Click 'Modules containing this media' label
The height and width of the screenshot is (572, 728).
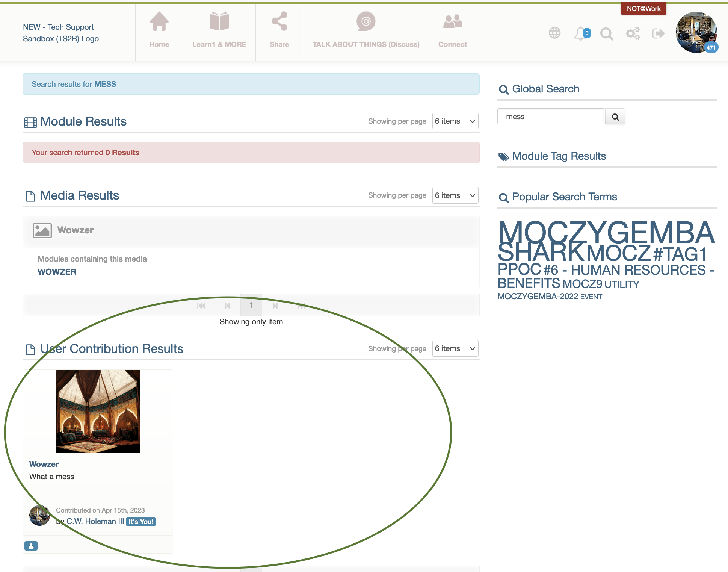point(92,259)
